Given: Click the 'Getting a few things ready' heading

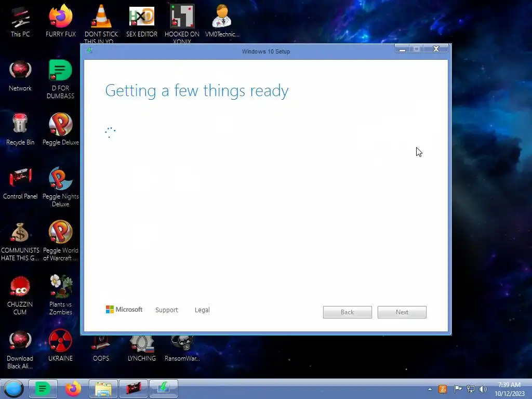Looking at the screenshot, I should coord(197,91).
